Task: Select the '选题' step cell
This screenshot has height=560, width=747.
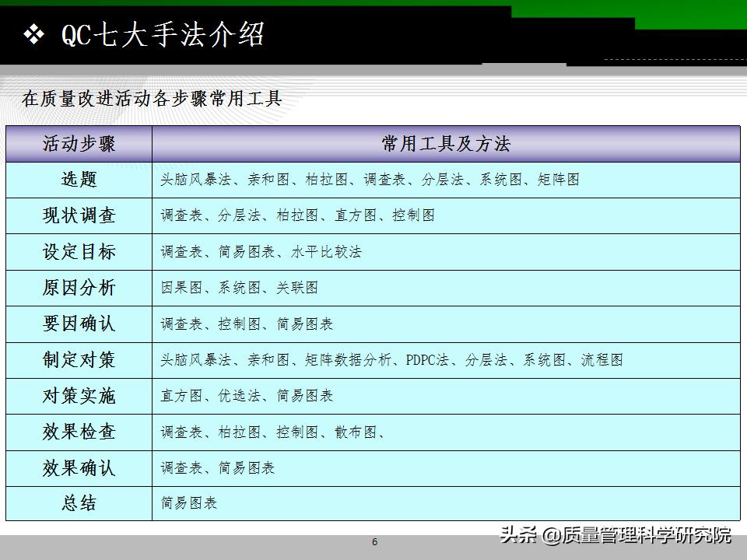Action: [79, 180]
